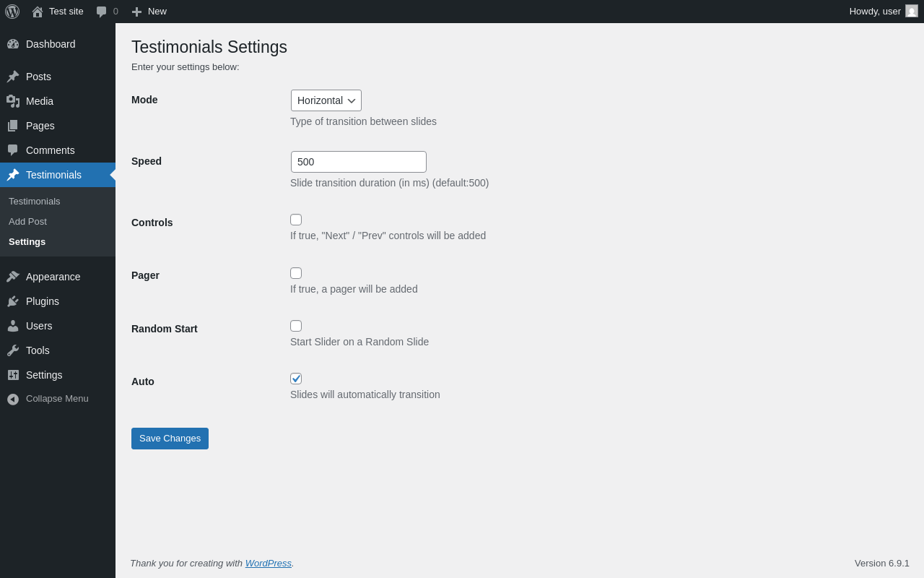Follow the WordPress footer link
924x578 pixels.
268,563
